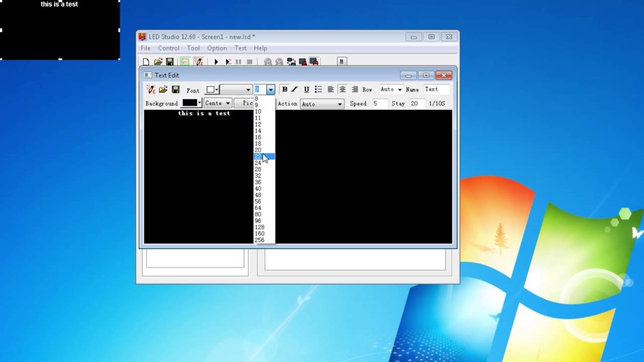This screenshot has height=362, width=644.
Task: Click the second gray user icon
Action: click(x=279, y=62)
